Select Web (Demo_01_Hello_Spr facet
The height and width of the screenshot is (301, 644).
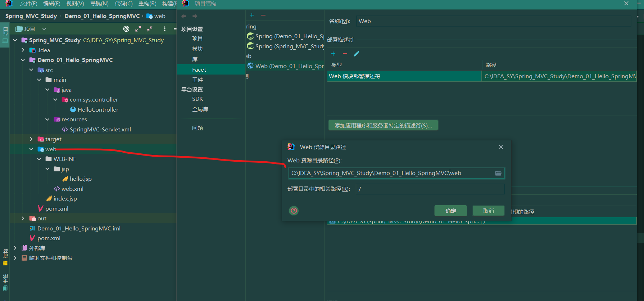pyautogui.click(x=286, y=66)
